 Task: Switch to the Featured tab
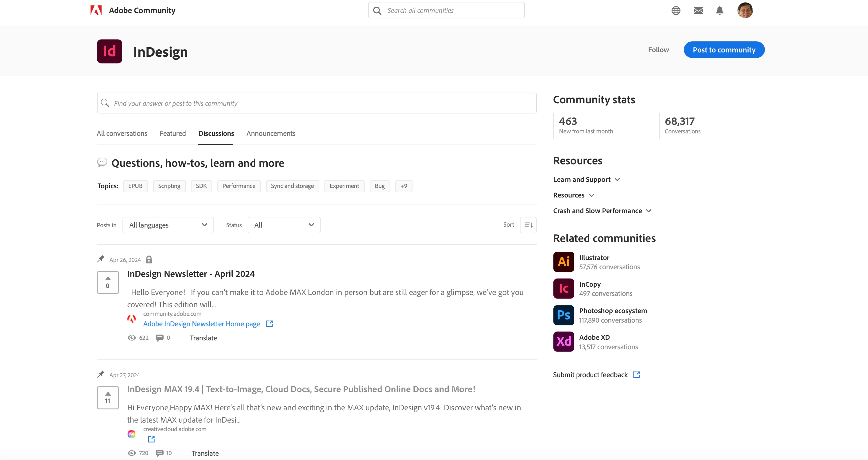pos(172,133)
